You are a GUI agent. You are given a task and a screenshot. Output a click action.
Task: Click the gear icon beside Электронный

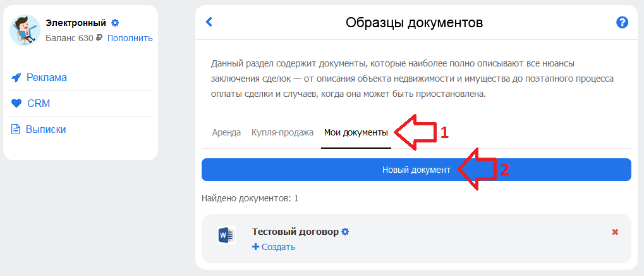pos(115,23)
